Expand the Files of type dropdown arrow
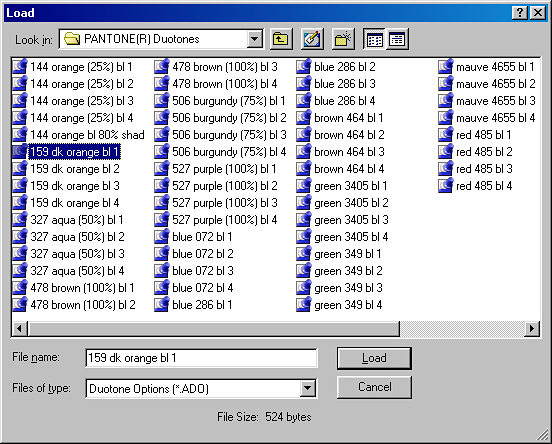552x444 pixels. tap(307, 388)
